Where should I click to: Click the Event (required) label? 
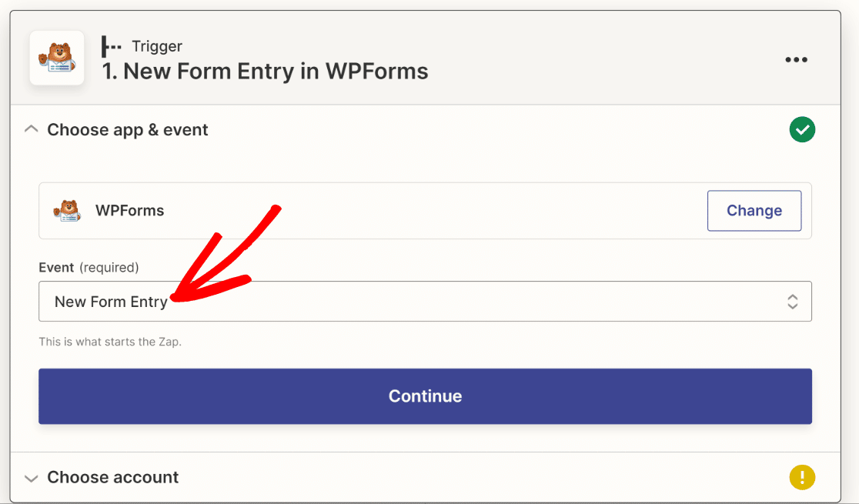(x=89, y=267)
